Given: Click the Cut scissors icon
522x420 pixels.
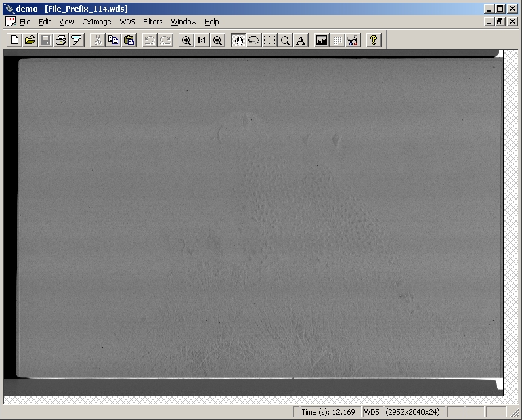Looking at the screenshot, I should 97,40.
